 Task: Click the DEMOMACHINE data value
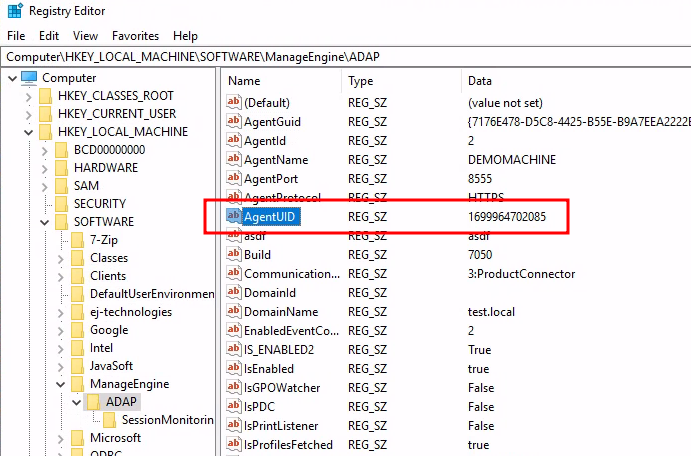coord(512,159)
